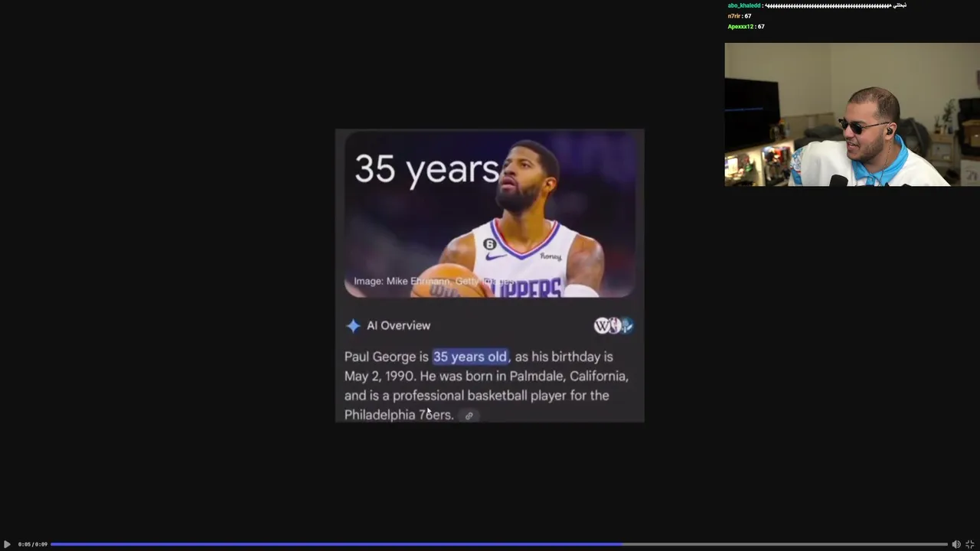980x551 pixels.
Task: Exit fullscreen using the collapse icon
Action: pos(970,544)
